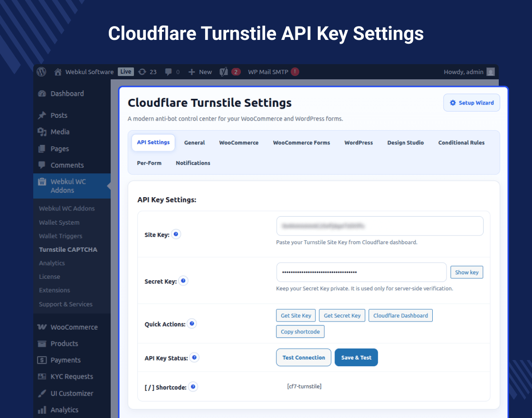Viewport: 532px width, 418px height.
Task: Click the KYC Requests ID card icon
Action: click(42, 377)
